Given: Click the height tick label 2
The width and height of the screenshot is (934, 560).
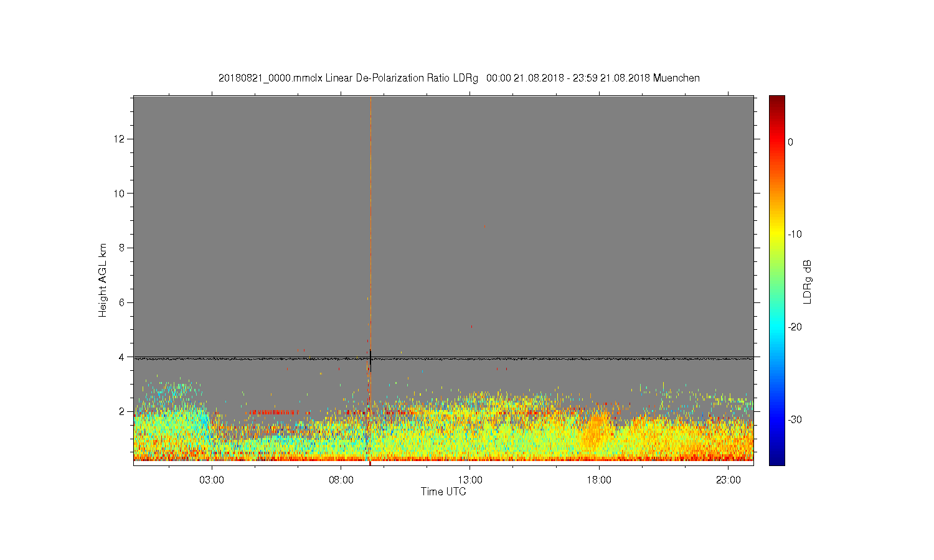Looking at the screenshot, I should tap(121, 411).
